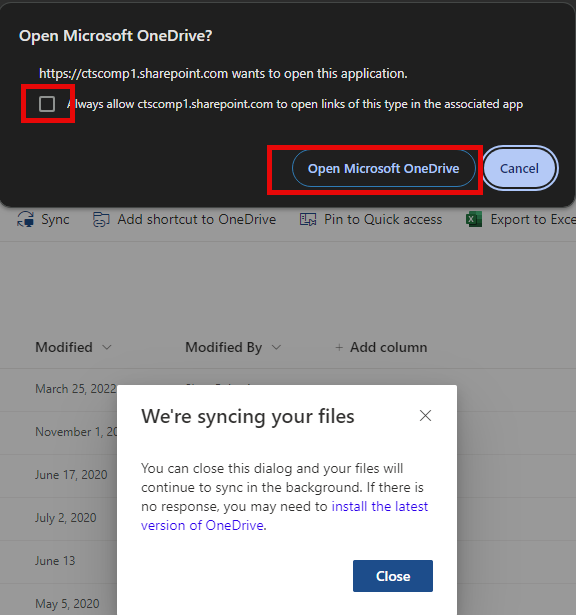The width and height of the screenshot is (576, 615).
Task: Click the Open Microsoft OneDrive button
Action: click(383, 169)
